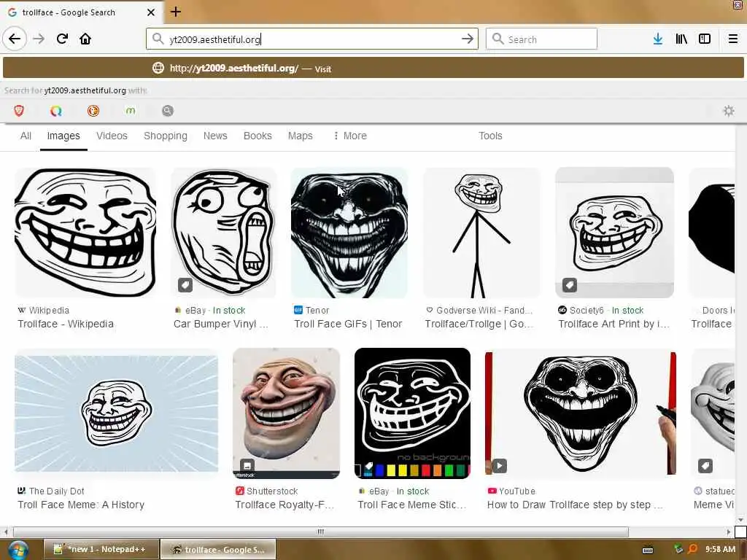The height and width of the screenshot is (560, 747).
Task: Open the Trollface/Trollge Godverse Wiki link
Action: pyautogui.click(x=479, y=324)
